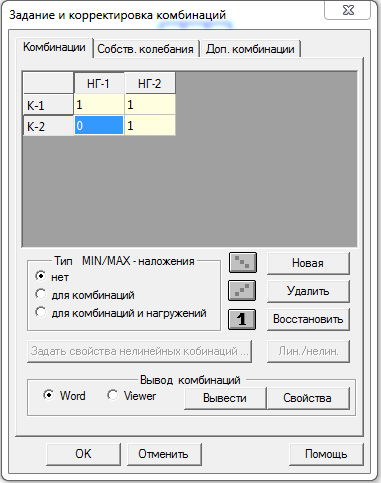Click the K-2 row header
The width and height of the screenshot is (381, 483).
(x=48, y=126)
